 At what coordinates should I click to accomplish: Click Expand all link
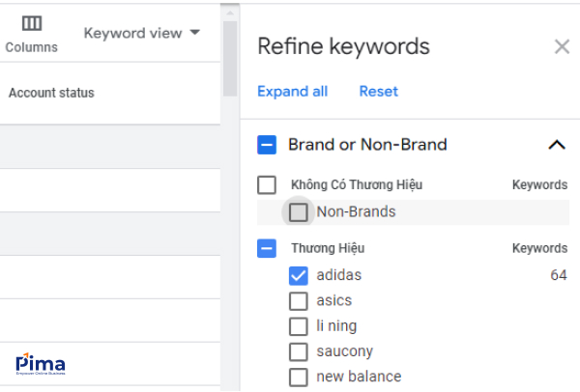pos(292,92)
